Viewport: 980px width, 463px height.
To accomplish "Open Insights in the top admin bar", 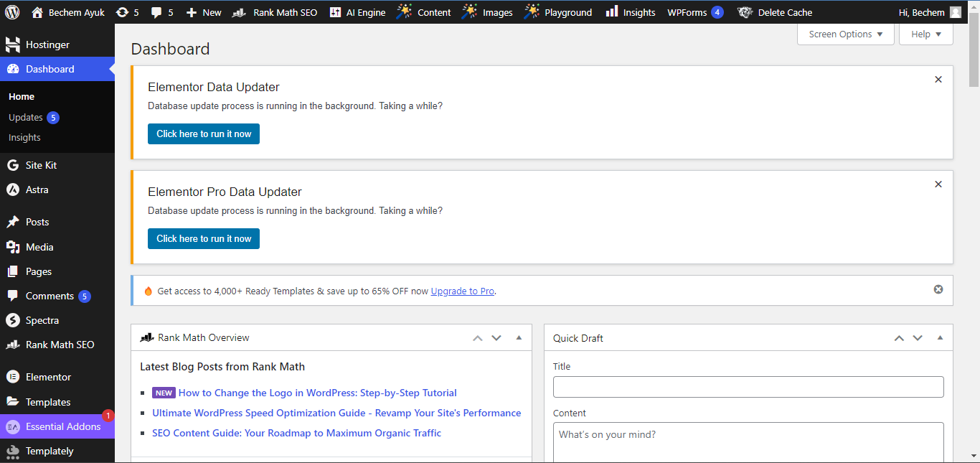I will point(631,12).
